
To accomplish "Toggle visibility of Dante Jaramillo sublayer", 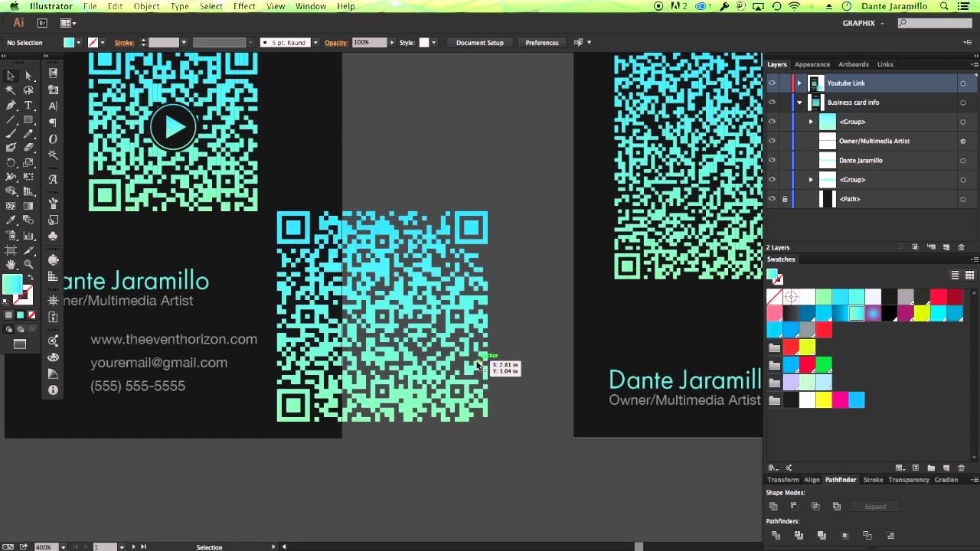I will (772, 160).
